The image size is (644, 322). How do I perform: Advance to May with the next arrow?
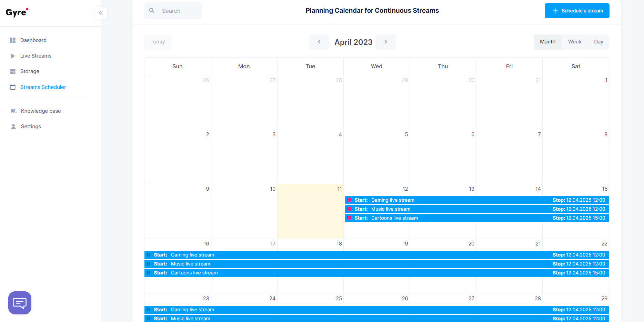(x=386, y=42)
